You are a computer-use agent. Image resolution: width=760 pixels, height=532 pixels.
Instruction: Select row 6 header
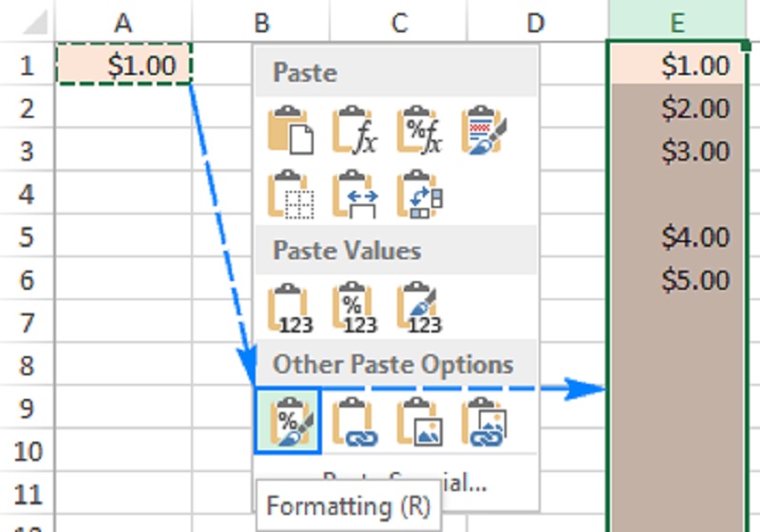click(x=28, y=279)
